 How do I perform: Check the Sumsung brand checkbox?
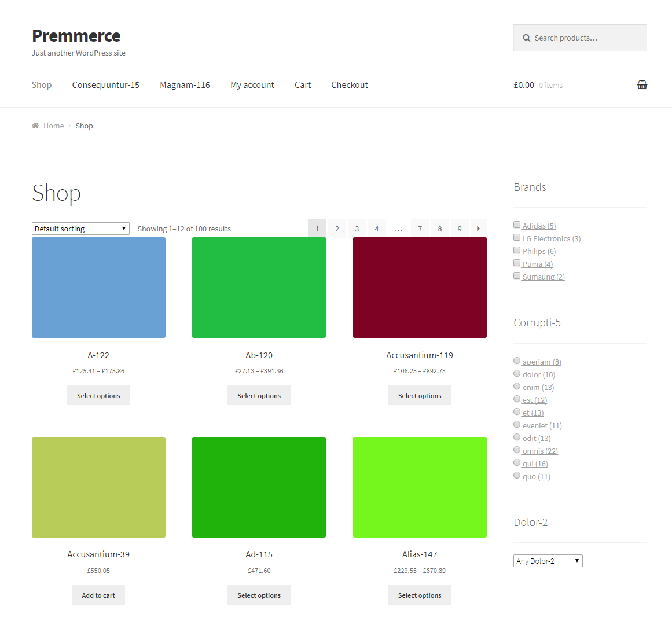pyautogui.click(x=517, y=275)
